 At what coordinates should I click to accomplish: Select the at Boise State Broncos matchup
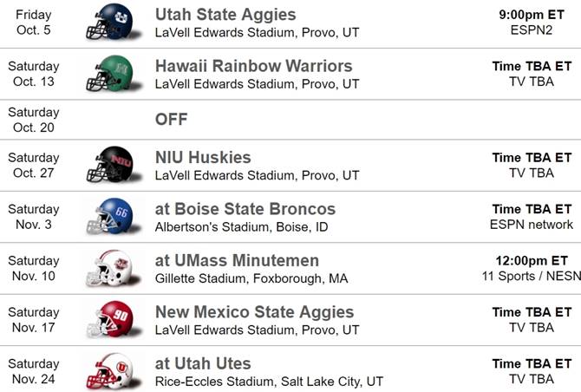[x=245, y=209]
